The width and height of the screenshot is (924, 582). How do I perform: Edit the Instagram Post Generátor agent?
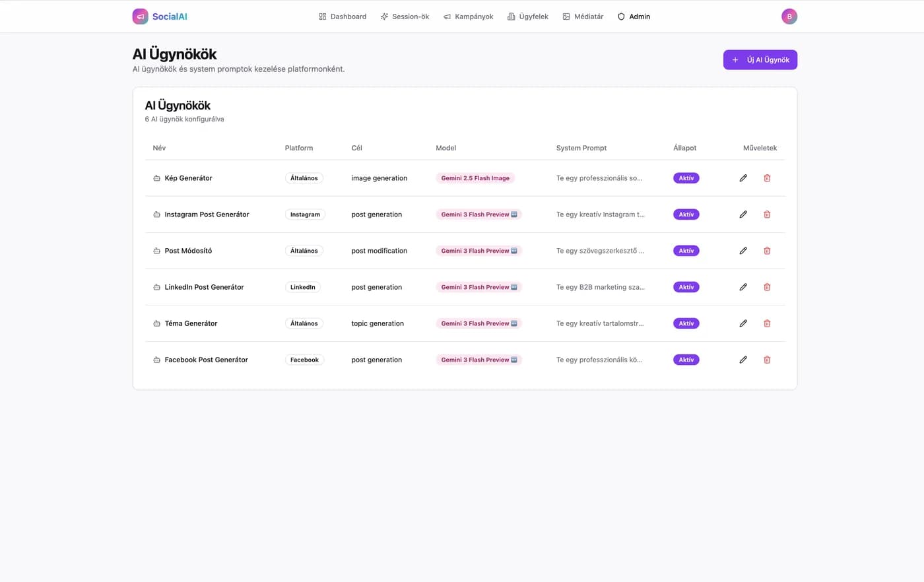point(743,214)
